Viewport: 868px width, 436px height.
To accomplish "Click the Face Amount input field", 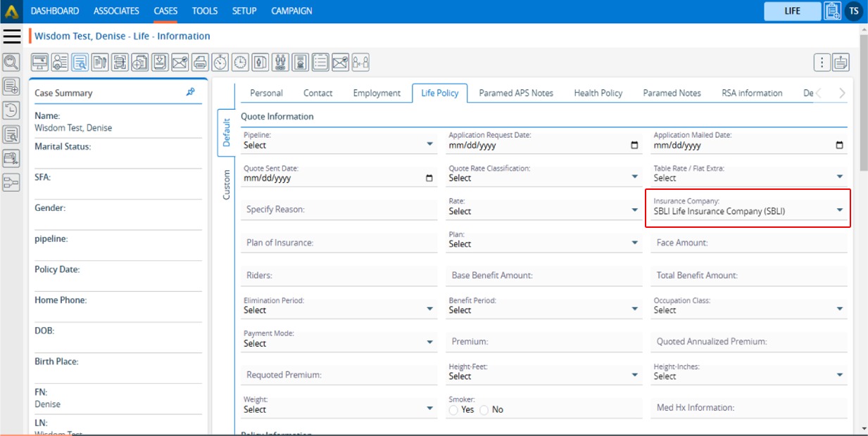I will [749, 243].
